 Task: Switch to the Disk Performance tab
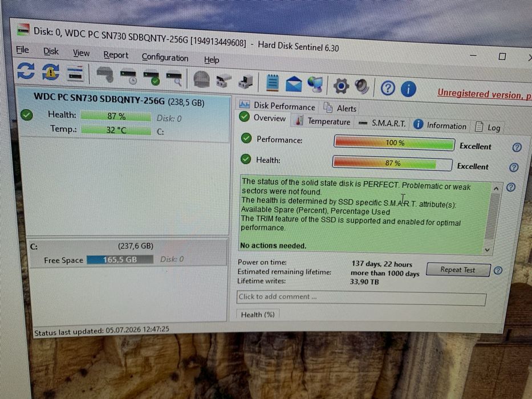(x=277, y=105)
